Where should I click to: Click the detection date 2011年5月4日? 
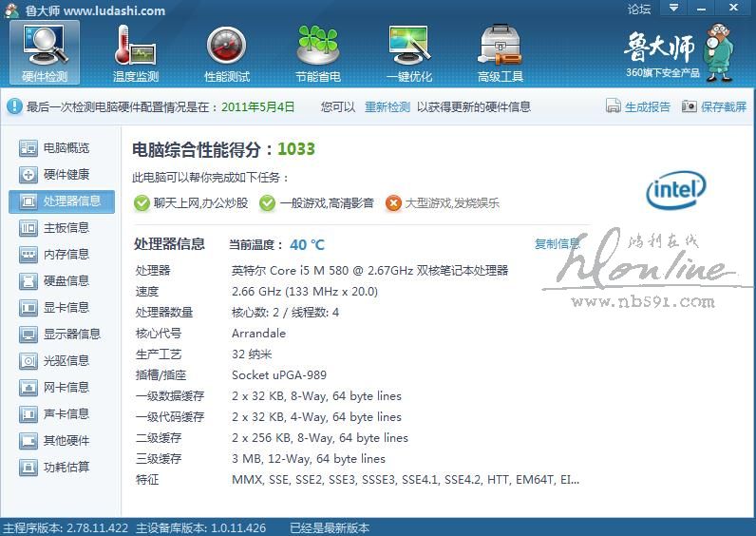point(258,106)
